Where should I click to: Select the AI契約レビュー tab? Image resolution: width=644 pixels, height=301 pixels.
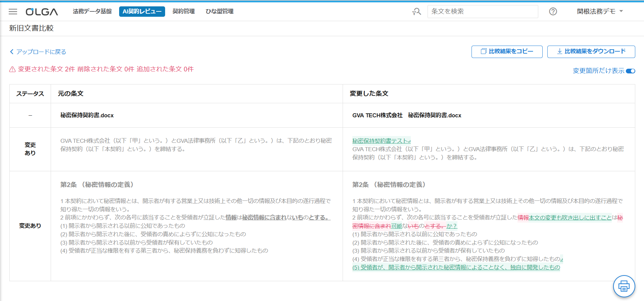click(142, 11)
